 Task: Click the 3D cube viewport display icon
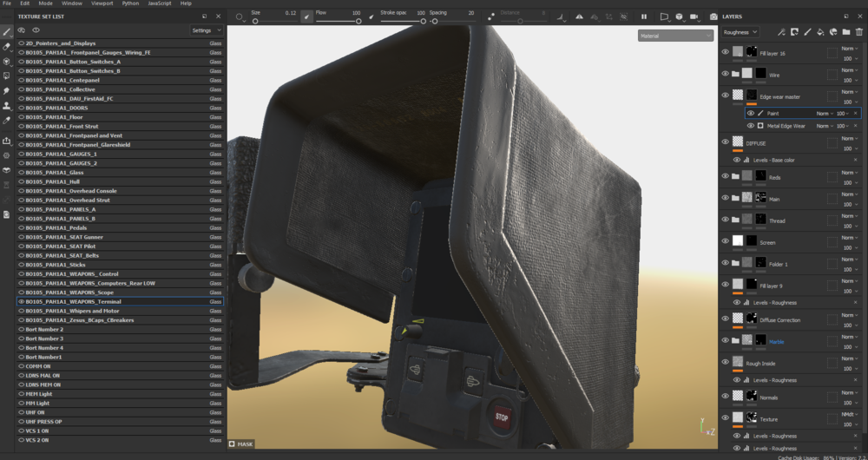click(x=680, y=16)
